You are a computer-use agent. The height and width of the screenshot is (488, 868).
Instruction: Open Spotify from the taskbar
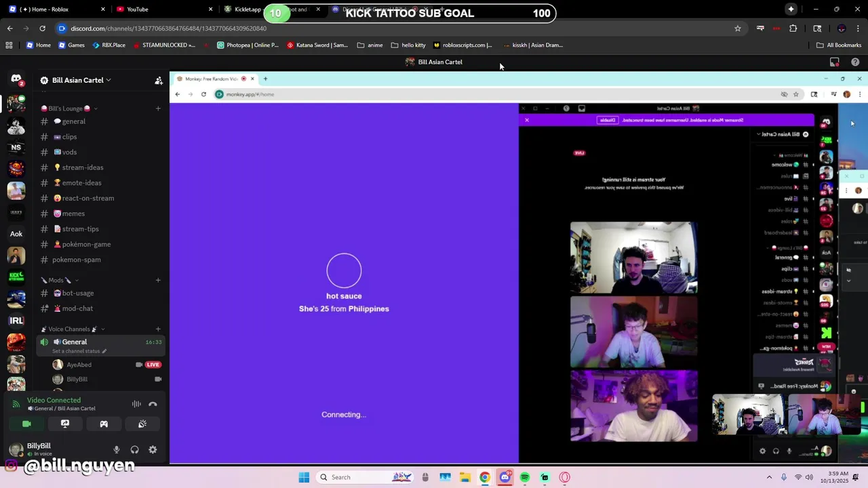click(525, 477)
